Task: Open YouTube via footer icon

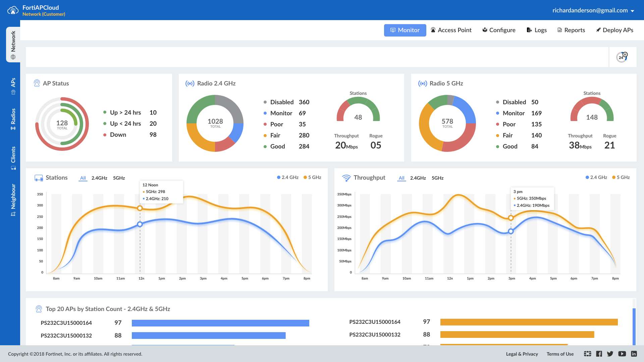Action: tap(622, 354)
